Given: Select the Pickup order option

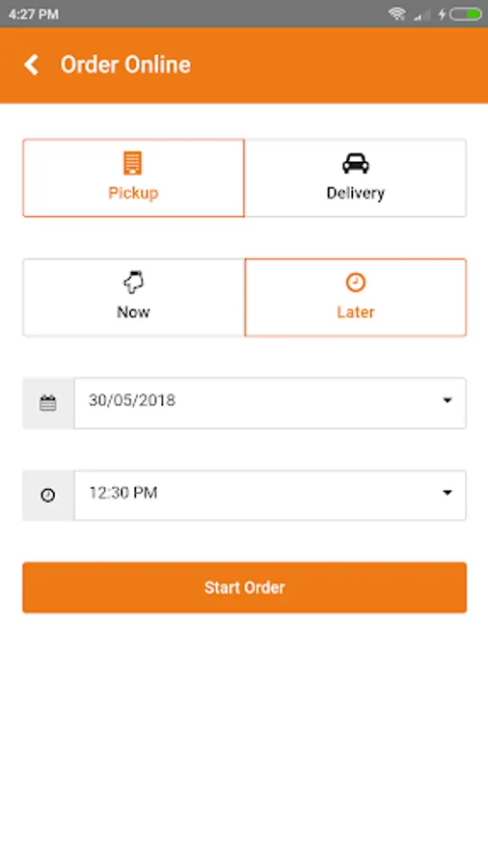Looking at the screenshot, I should point(133,177).
